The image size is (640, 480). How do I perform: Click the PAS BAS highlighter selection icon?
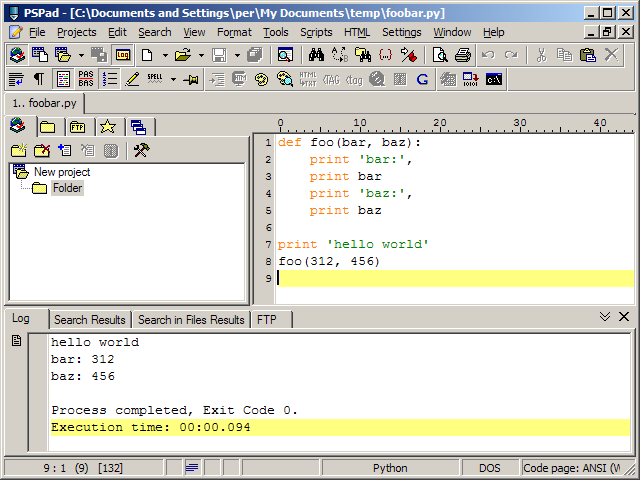pyautogui.click(x=86, y=79)
